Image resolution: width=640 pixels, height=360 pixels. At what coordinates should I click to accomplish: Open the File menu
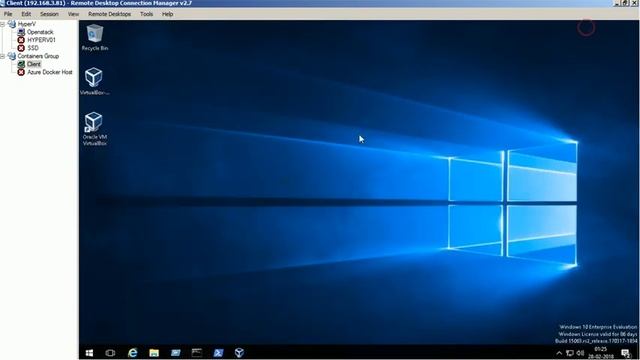pos(8,14)
